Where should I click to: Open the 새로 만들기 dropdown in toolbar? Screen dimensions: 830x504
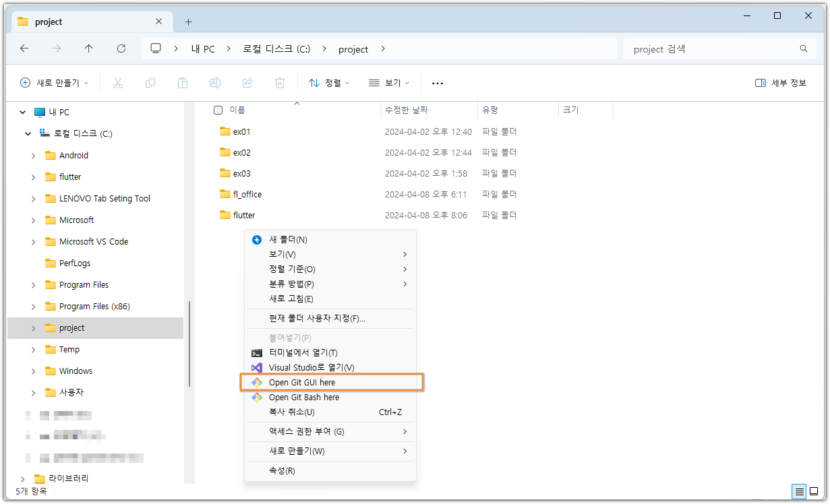(x=55, y=83)
